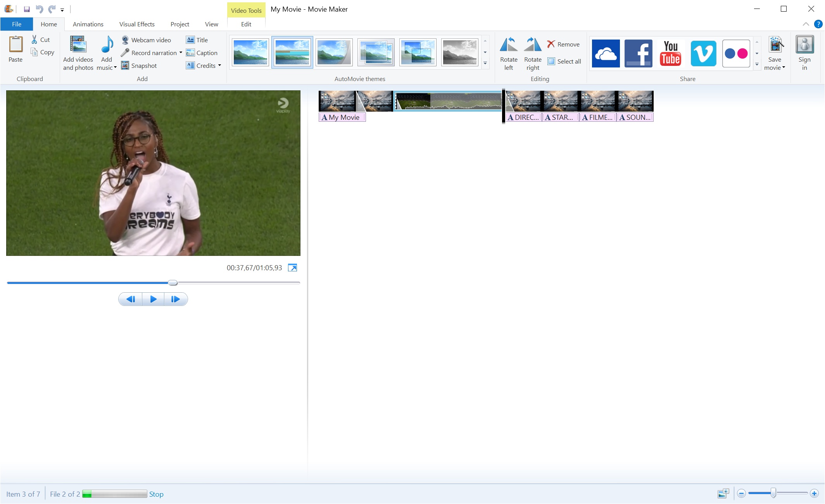The width and height of the screenshot is (825, 504).
Task: Select the OneDrive save icon
Action: point(605,52)
